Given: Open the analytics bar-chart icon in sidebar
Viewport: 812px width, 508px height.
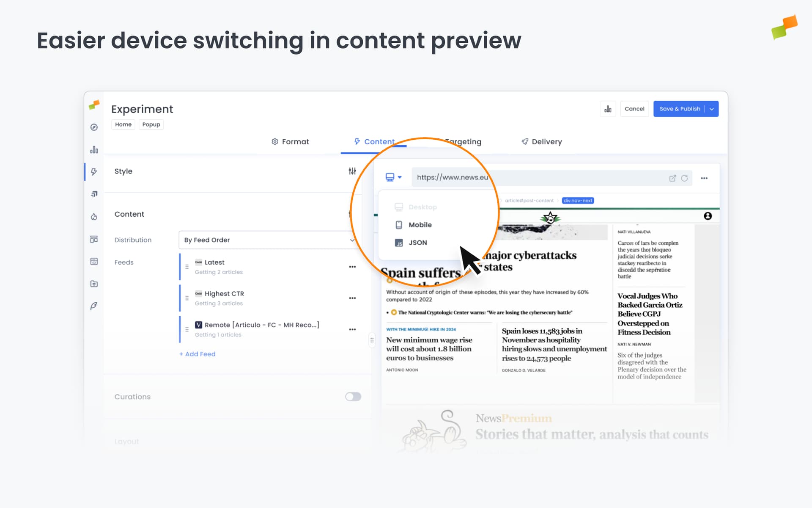Looking at the screenshot, I should [94, 149].
